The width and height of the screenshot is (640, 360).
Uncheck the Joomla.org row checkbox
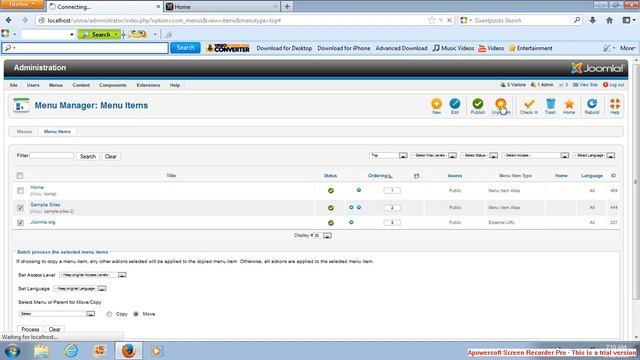tap(20, 223)
